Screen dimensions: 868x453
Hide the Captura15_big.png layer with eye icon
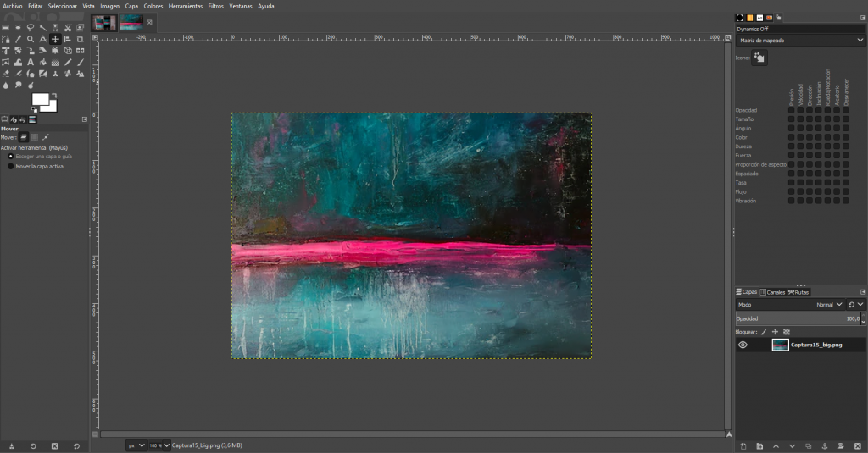[743, 345]
